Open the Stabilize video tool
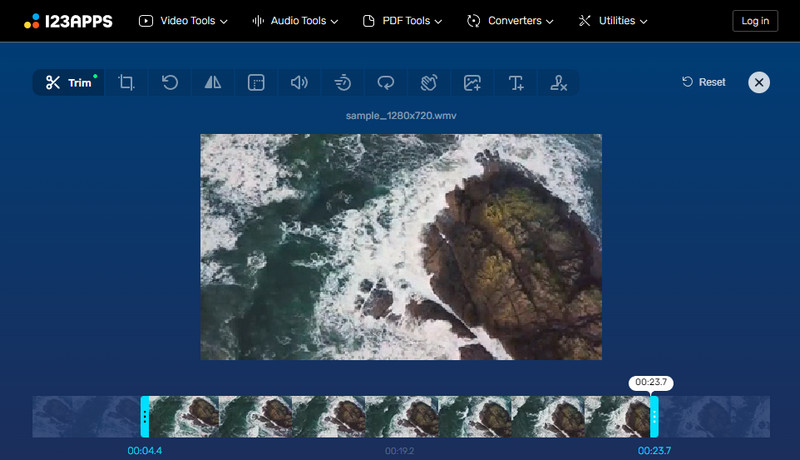 428,83
